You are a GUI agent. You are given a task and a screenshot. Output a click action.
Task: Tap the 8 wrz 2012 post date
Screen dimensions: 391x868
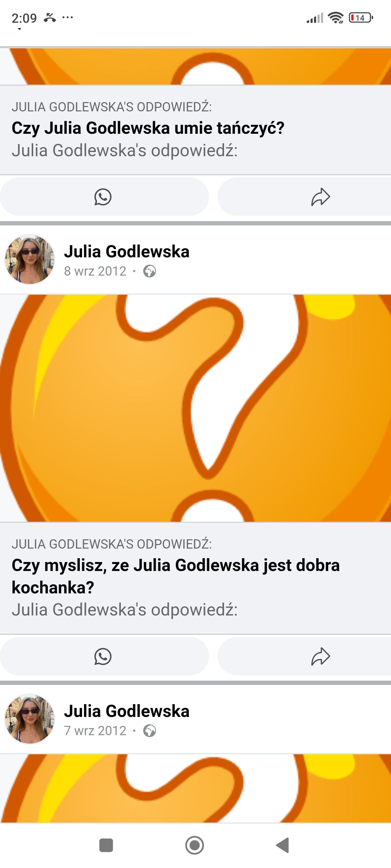point(95,271)
